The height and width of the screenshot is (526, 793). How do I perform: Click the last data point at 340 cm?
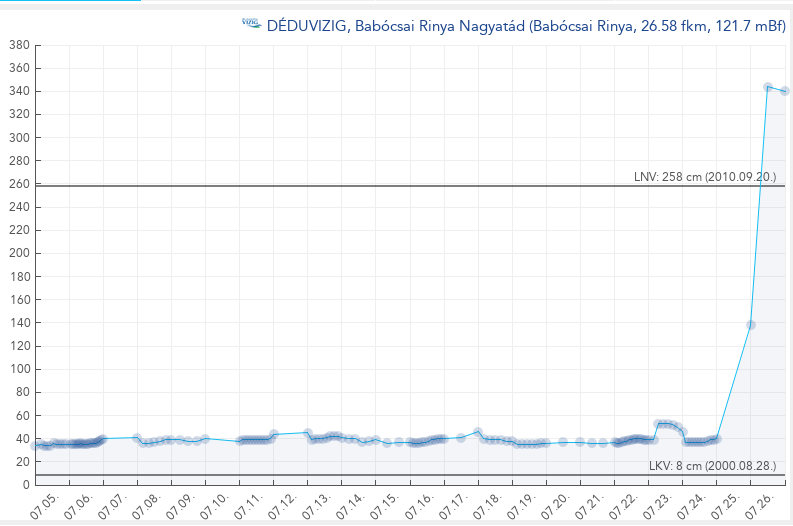[785, 91]
